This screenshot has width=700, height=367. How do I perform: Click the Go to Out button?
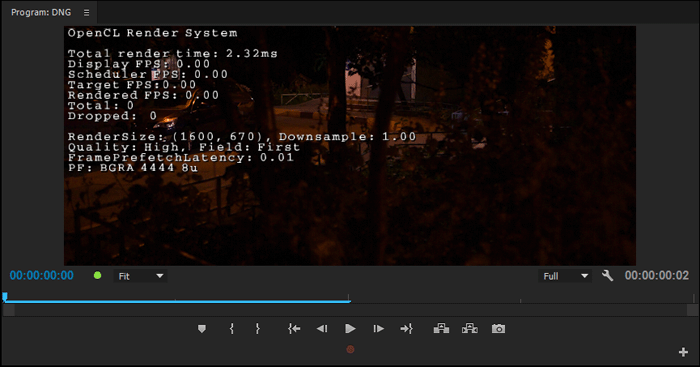[x=407, y=329]
